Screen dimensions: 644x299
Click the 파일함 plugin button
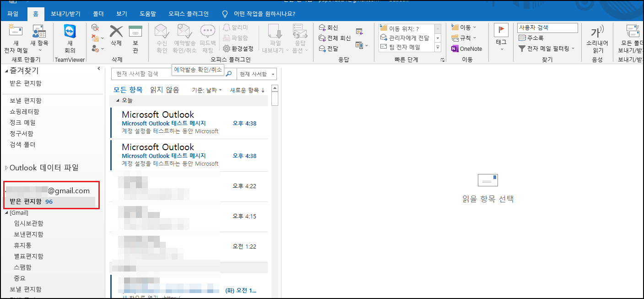click(x=235, y=38)
